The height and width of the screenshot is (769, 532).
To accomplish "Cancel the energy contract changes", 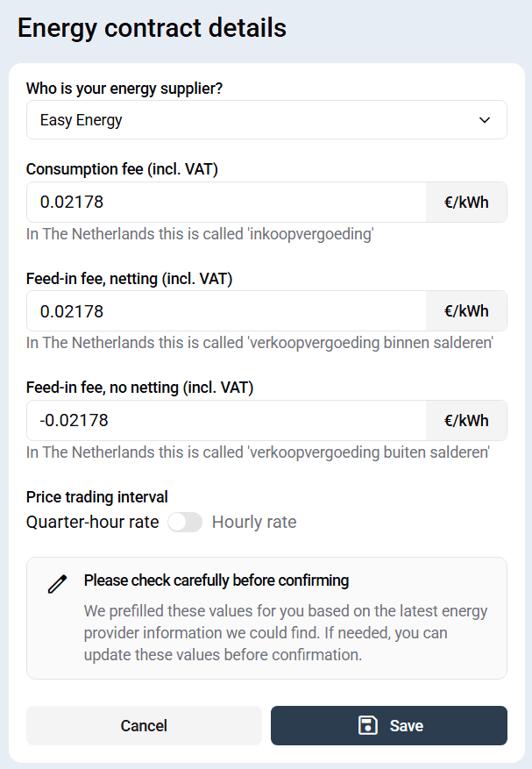I will point(143,725).
